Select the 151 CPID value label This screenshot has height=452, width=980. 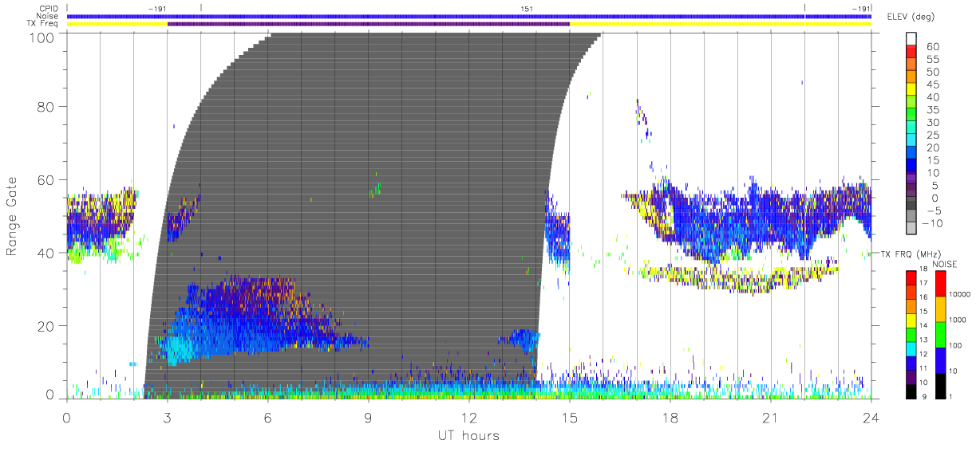pyautogui.click(x=527, y=9)
